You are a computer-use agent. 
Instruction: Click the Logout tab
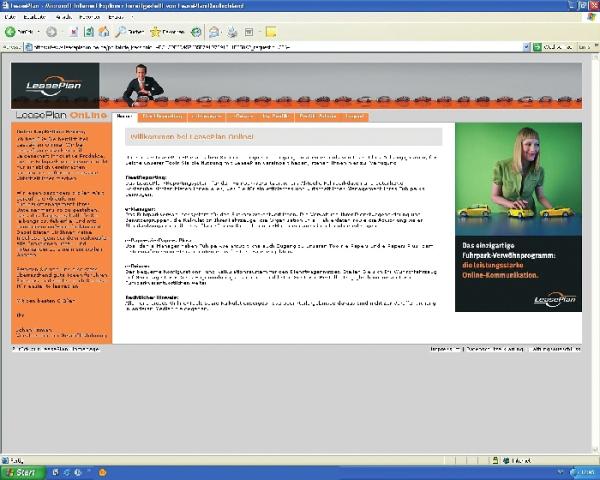point(355,116)
